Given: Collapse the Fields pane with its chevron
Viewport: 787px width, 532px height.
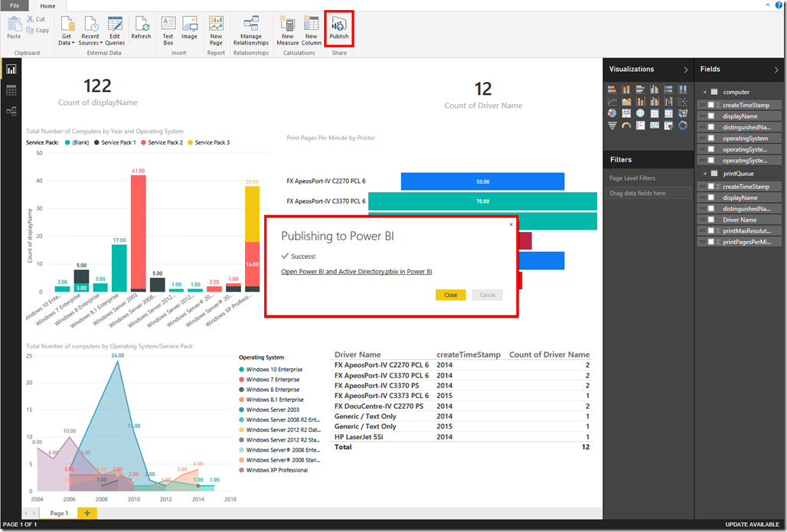Looking at the screenshot, I should (776, 70).
